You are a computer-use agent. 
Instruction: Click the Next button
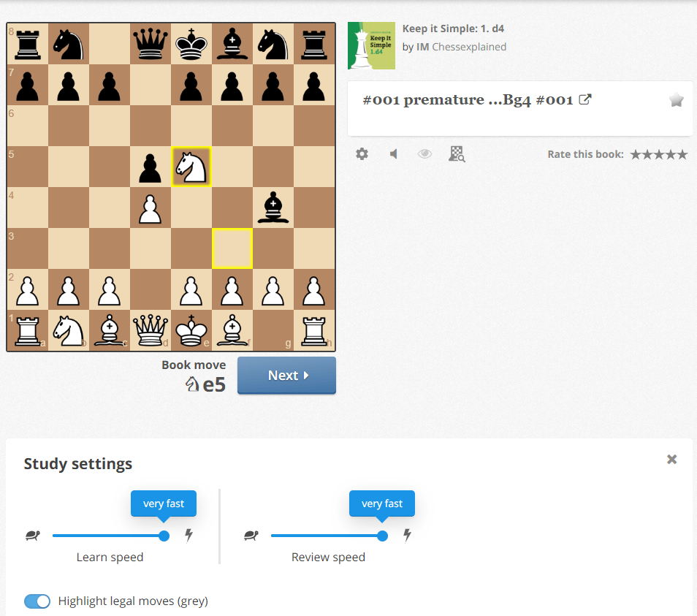point(286,376)
